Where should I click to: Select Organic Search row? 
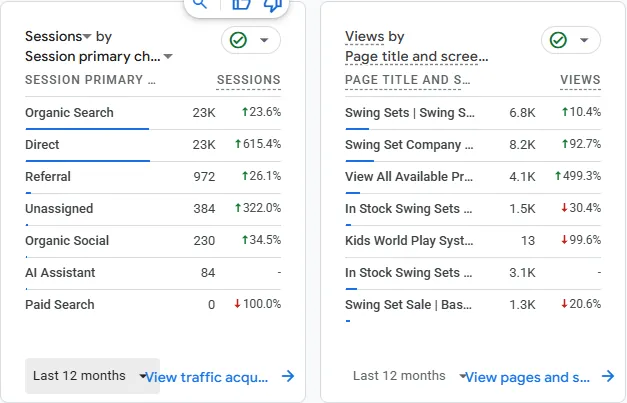tap(153, 113)
